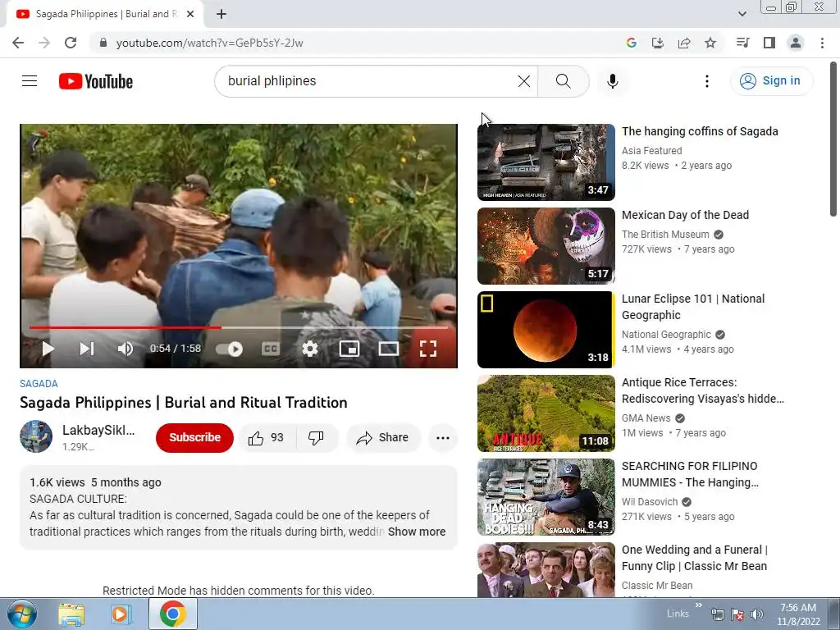Click the Sign in button
Screen dimensions: 840x630
coord(771,81)
